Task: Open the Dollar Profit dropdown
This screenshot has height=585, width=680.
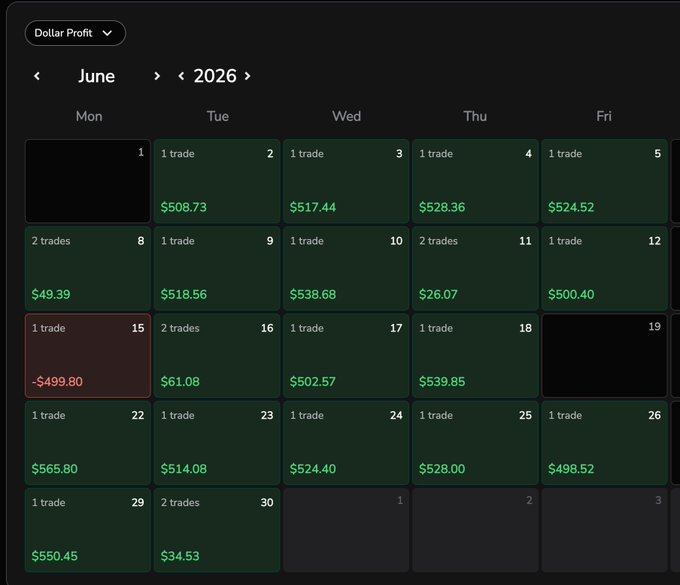Action: [x=75, y=33]
